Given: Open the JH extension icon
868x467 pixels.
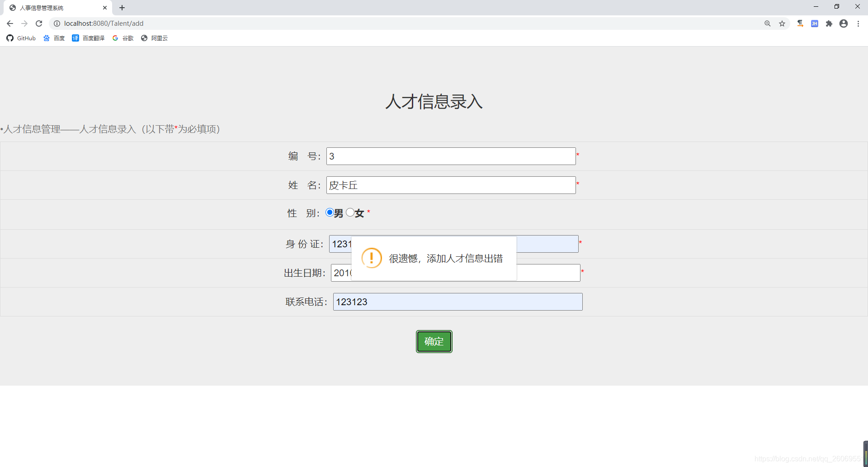Looking at the screenshot, I should 815,24.
